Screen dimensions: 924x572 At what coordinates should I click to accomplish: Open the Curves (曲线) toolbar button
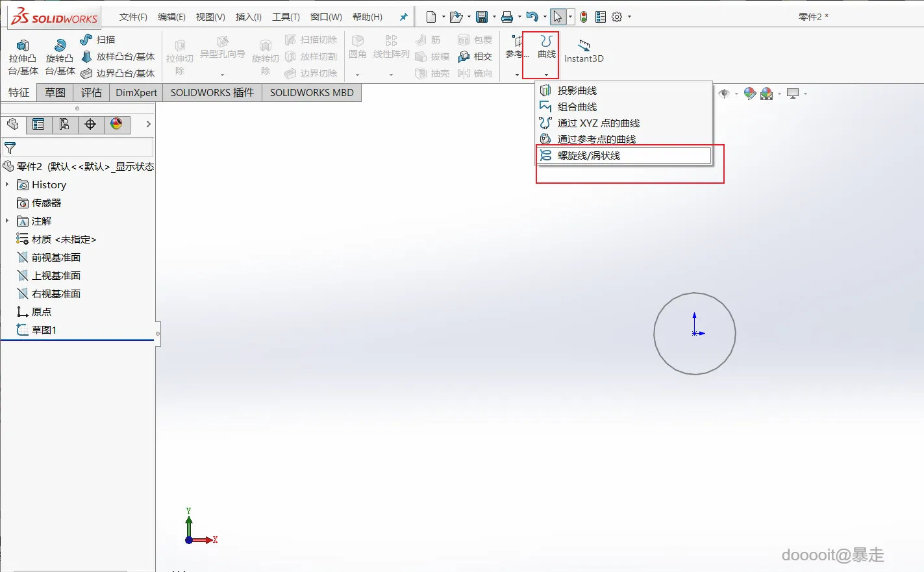546,48
